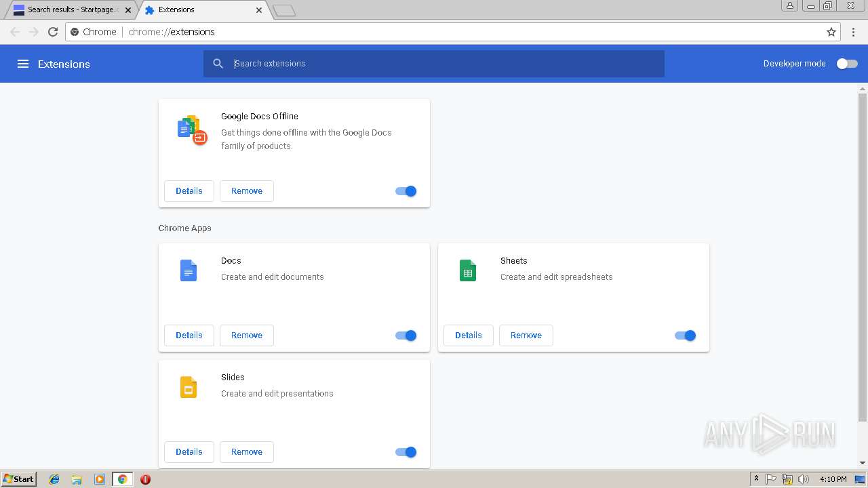
Task: Toggle Developer mode switch
Action: 847,64
